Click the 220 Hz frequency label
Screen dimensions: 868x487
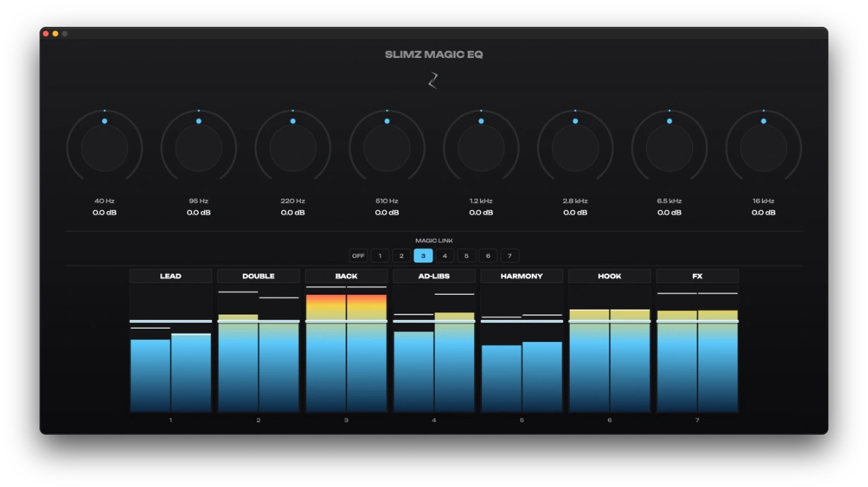click(x=293, y=201)
